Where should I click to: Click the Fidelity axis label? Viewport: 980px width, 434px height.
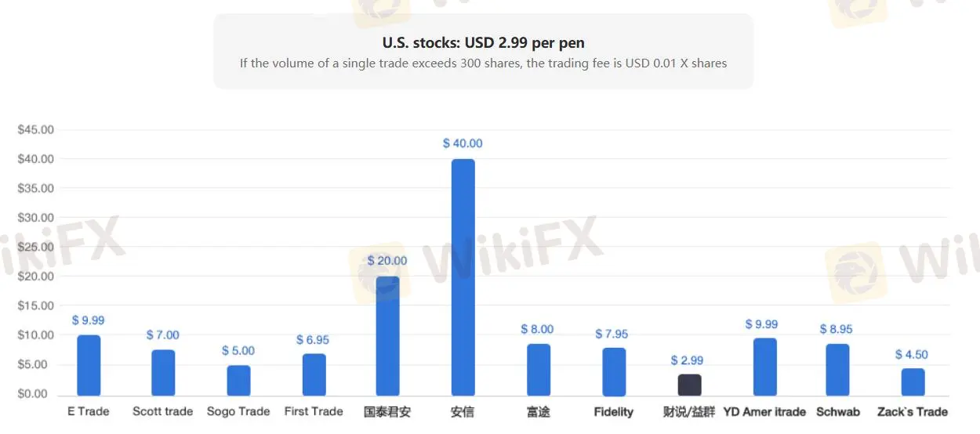click(613, 412)
